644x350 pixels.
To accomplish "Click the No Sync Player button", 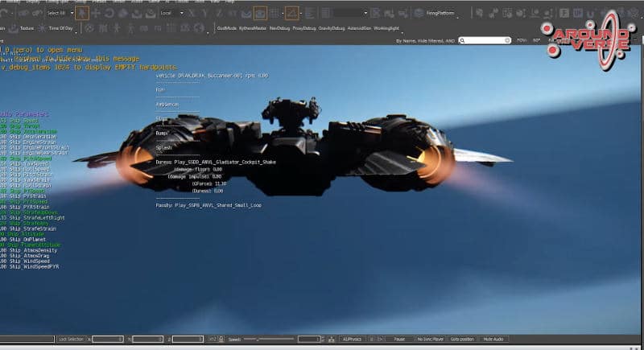I will pos(430,340).
